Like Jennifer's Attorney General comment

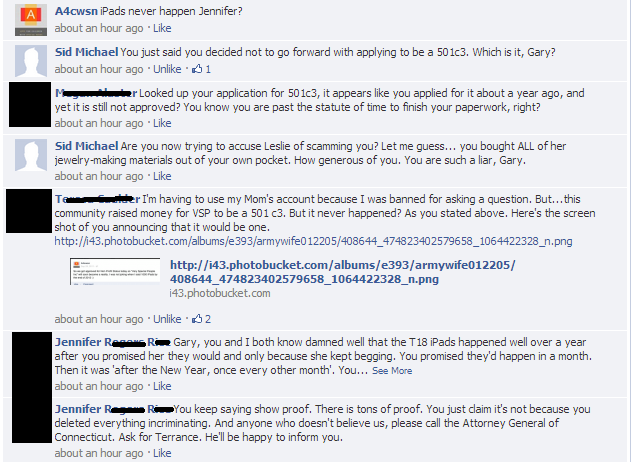[x=162, y=453]
